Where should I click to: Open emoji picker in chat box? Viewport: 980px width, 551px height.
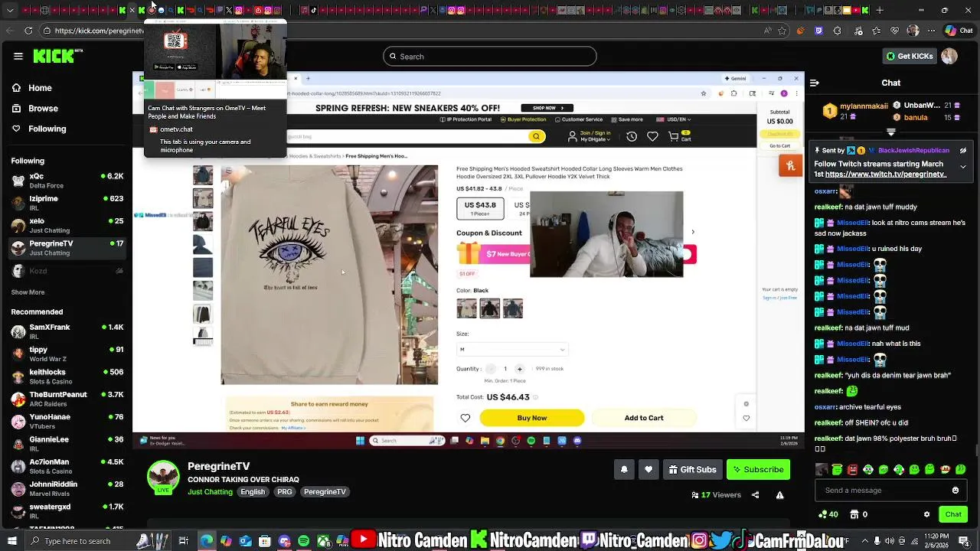point(955,491)
